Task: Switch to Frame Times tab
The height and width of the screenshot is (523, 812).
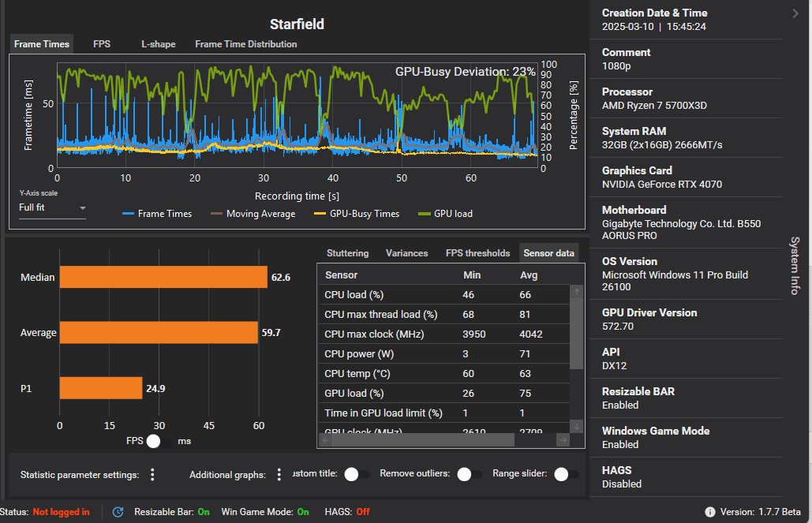Action: [41, 44]
